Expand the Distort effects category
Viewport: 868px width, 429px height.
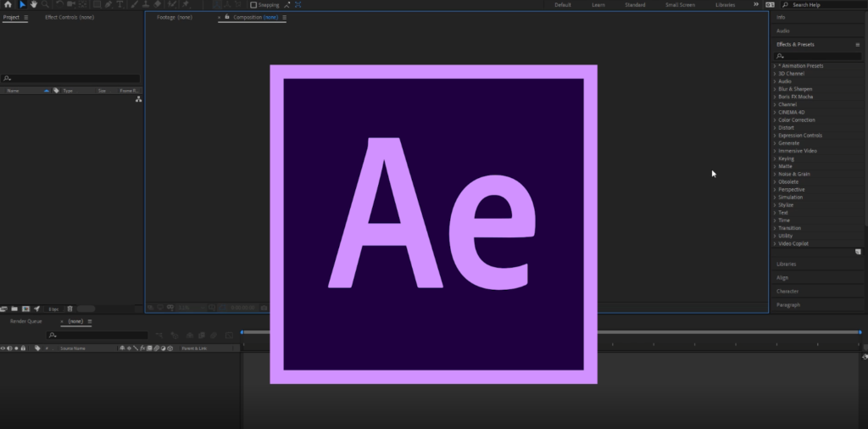(775, 128)
